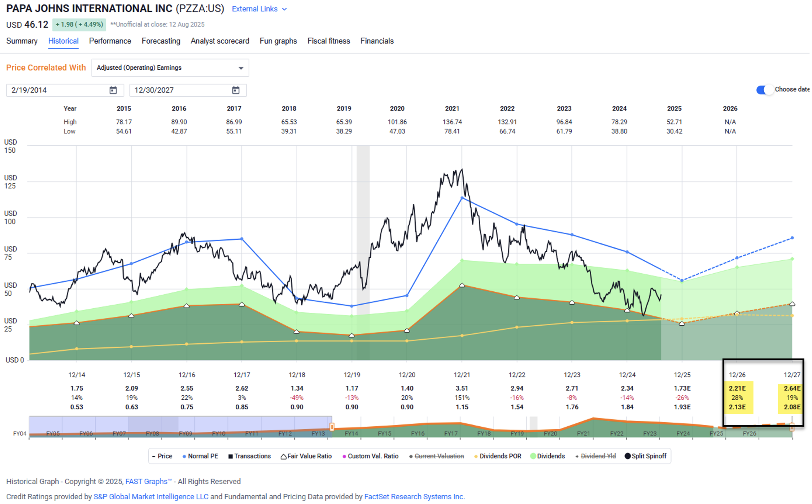Viewport: 812px width, 504px height.
Task: Click the 2020 year column header
Action: tap(397, 109)
